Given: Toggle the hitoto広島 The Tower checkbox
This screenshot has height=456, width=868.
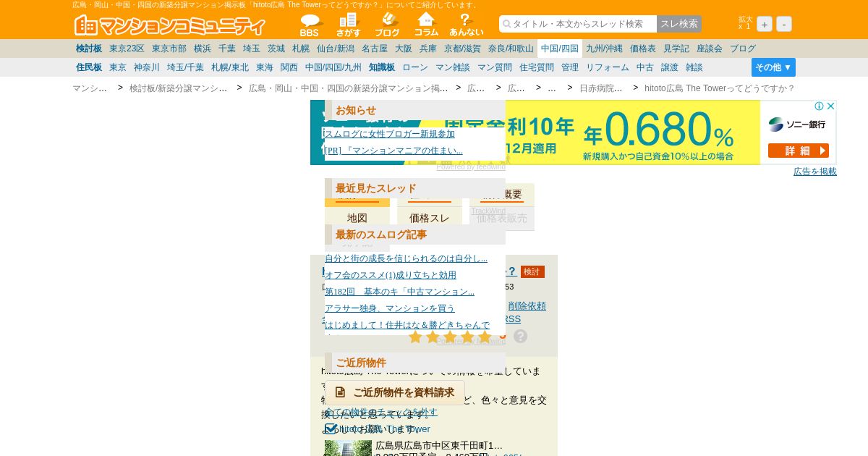Looking at the screenshot, I should pos(331,428).
